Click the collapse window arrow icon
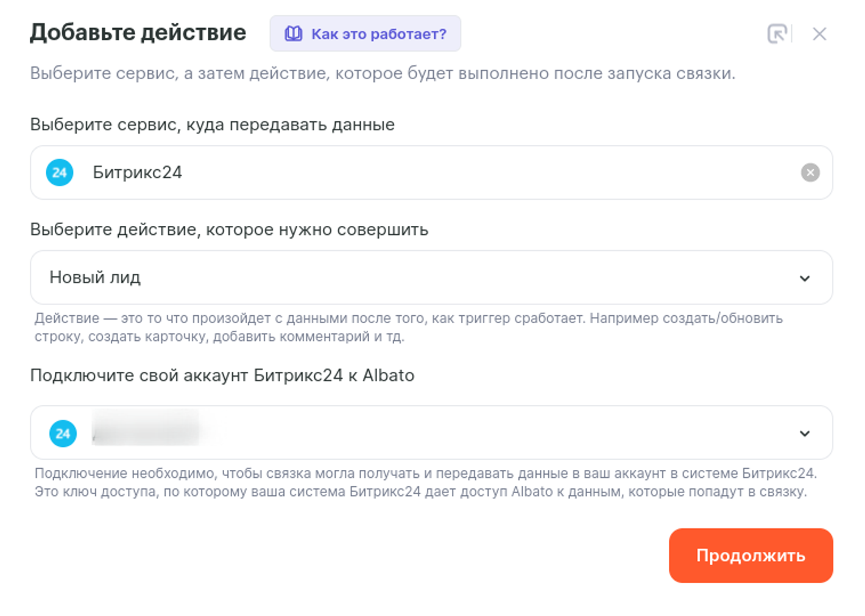The height and width of the screenshot is (616, 865). point(777,33)
